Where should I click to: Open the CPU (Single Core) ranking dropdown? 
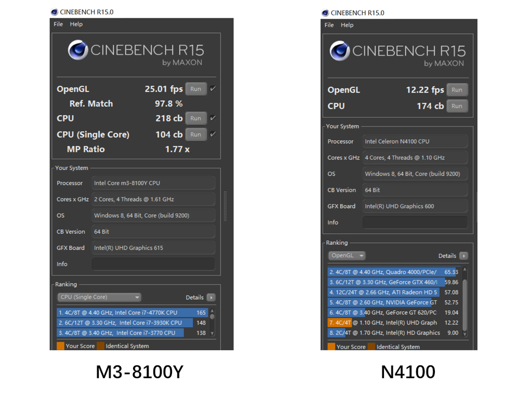pos(99,297)
